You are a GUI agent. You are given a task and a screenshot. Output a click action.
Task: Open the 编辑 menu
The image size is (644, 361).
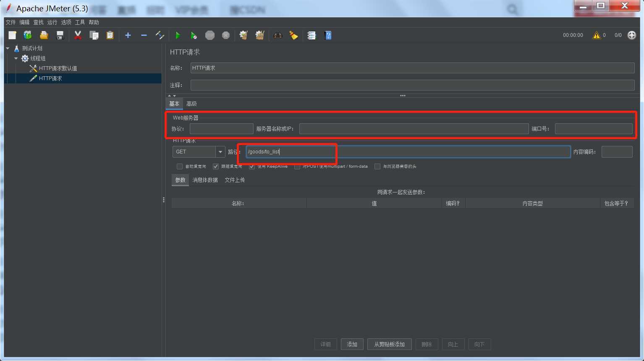pyautogui.click(x=24, y=22)
